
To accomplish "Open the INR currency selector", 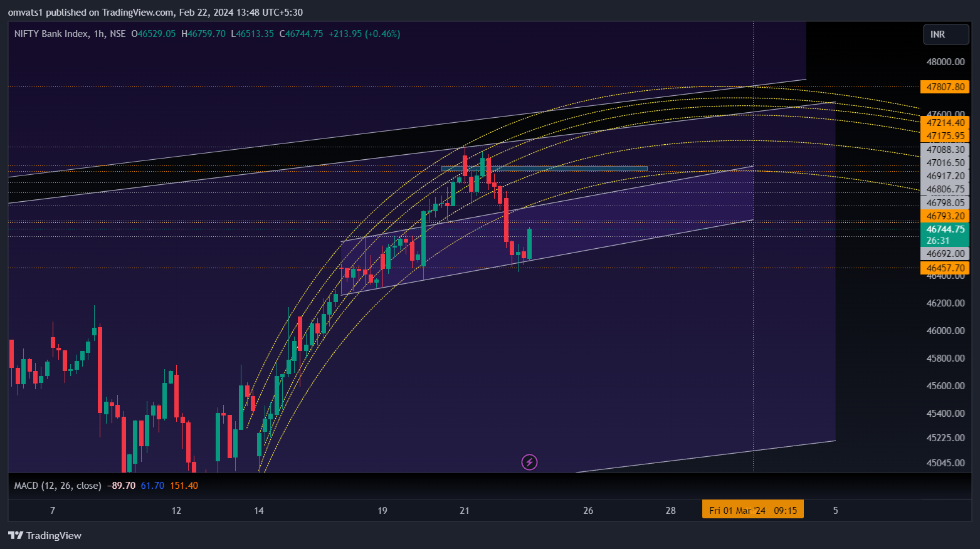I will 946,34.
